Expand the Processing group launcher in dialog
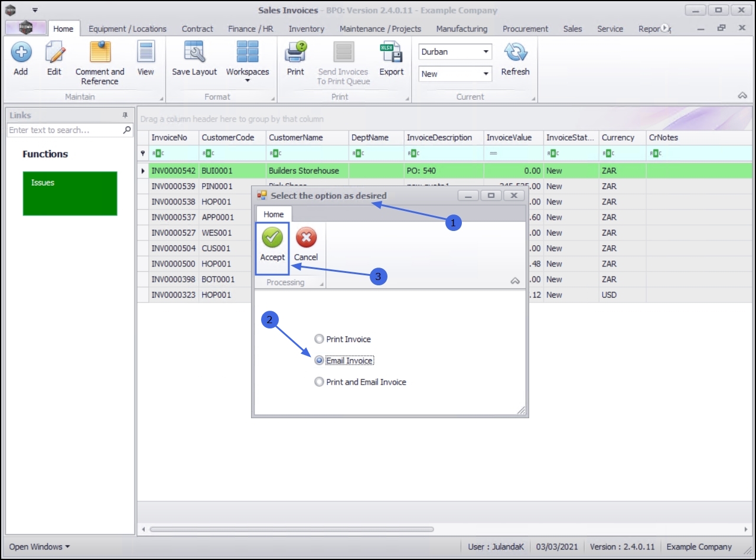This screenshot has width=756, height=560. pos(322,284)
